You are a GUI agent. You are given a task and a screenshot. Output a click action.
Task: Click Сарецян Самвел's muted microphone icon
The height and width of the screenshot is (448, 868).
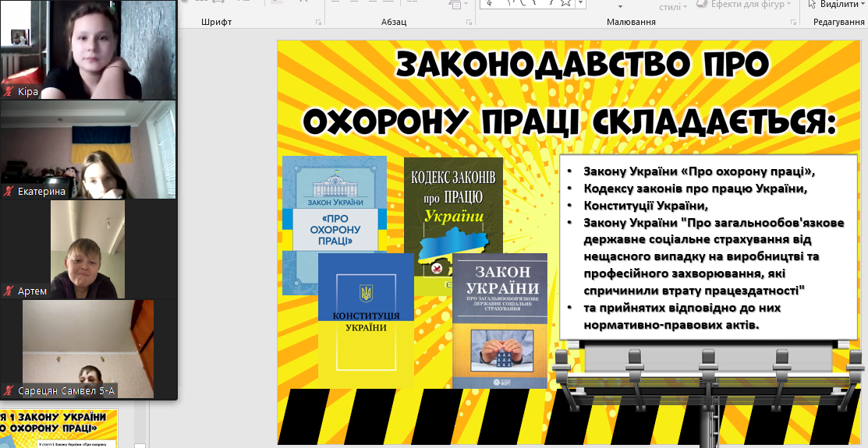click(9, 391)
